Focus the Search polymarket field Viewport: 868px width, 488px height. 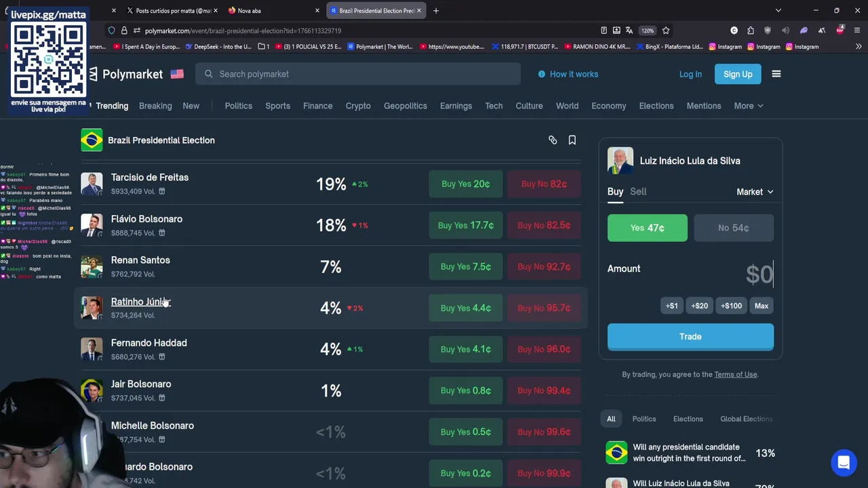(x=358, y=74)
